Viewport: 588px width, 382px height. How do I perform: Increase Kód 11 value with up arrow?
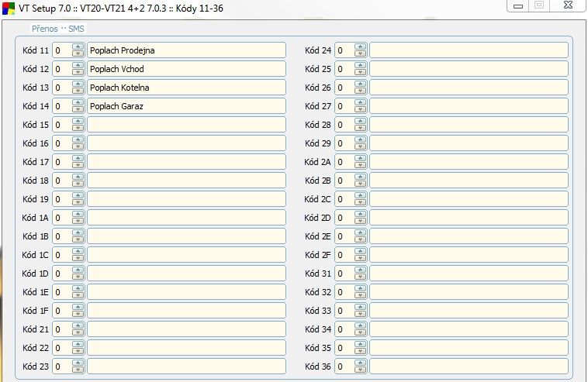pos(78,47)
